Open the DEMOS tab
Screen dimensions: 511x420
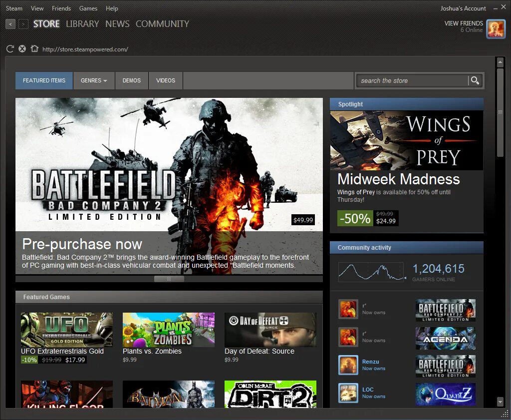132,80
